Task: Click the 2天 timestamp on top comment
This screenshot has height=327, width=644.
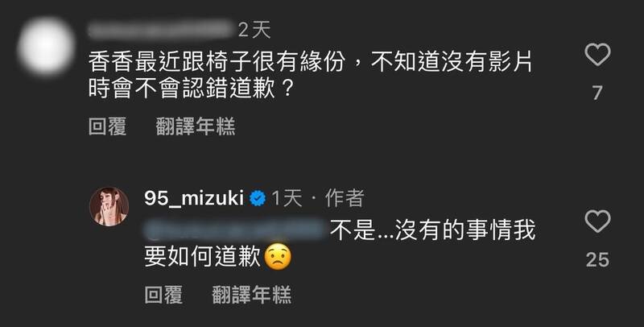Action: (x=254, y=30)
